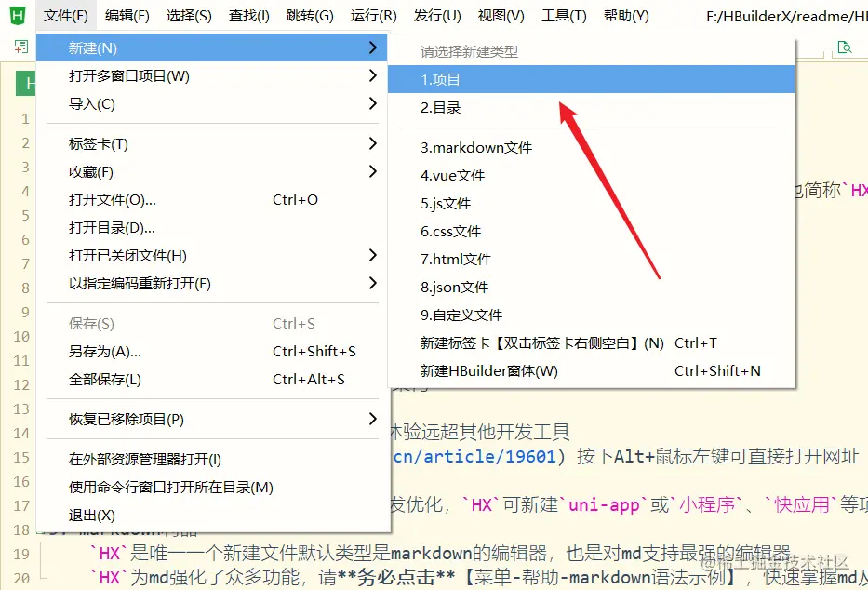Choose 恢复已移除项目(P) entry
Screen dimensions: 868x590
pyautogui.click(x=212, y=419)
